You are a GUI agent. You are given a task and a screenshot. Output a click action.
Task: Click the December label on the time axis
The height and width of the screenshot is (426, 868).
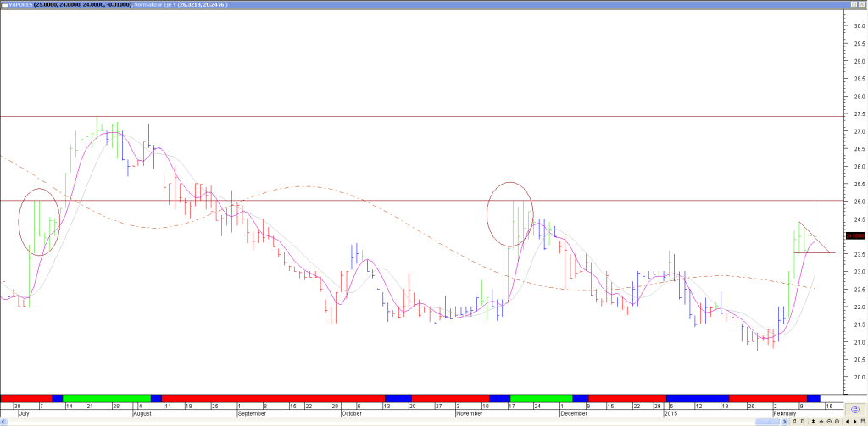[574, 414]
